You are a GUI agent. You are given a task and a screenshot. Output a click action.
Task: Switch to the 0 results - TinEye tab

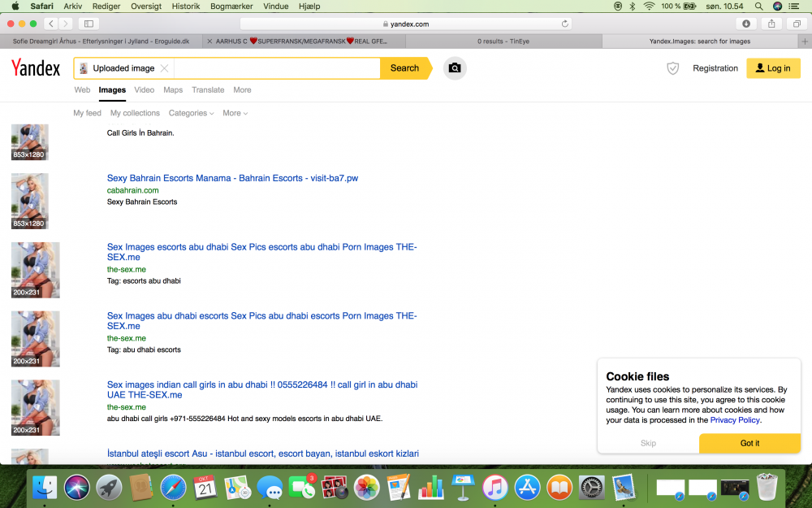point(503,41)
